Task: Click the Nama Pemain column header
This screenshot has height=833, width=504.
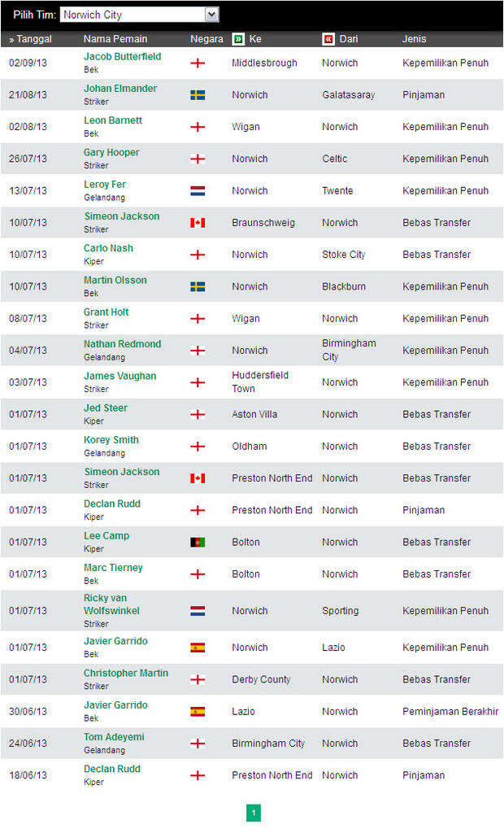Action: (116, 39)
